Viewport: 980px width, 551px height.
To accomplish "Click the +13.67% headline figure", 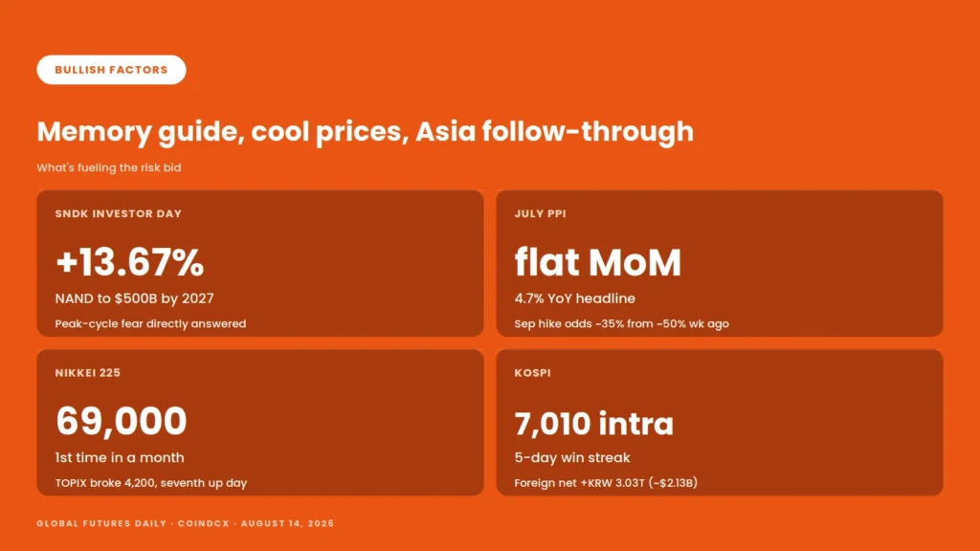I will [129, 262].
